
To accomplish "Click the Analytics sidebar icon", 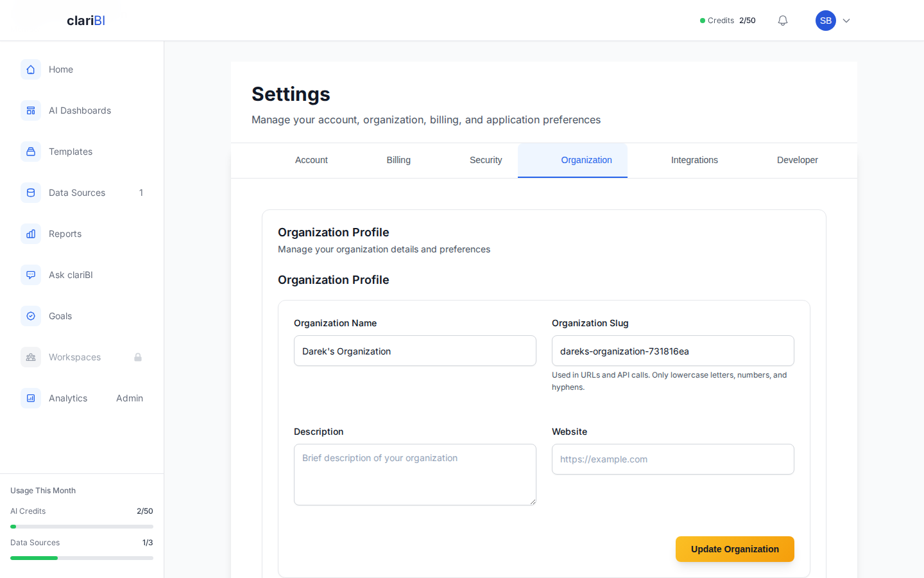I will [x=31, y=398].
